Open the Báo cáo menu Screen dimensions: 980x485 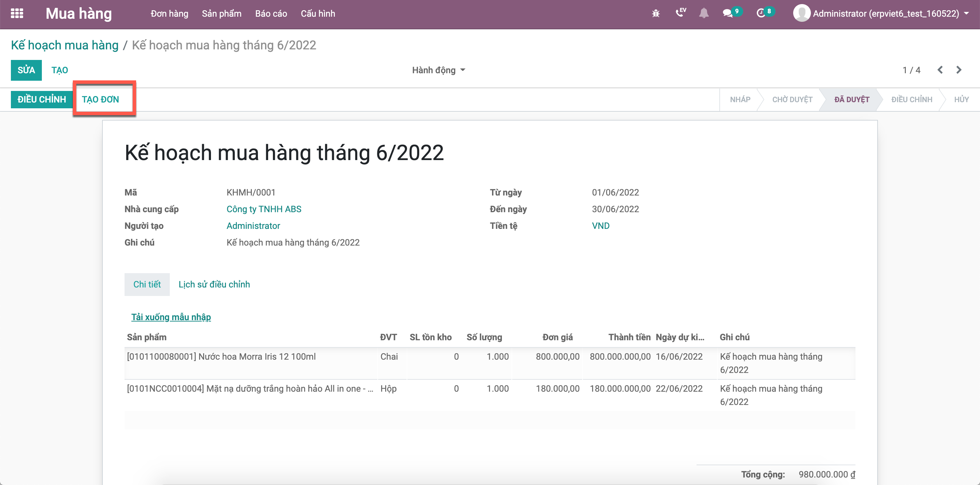pos(271,14)
